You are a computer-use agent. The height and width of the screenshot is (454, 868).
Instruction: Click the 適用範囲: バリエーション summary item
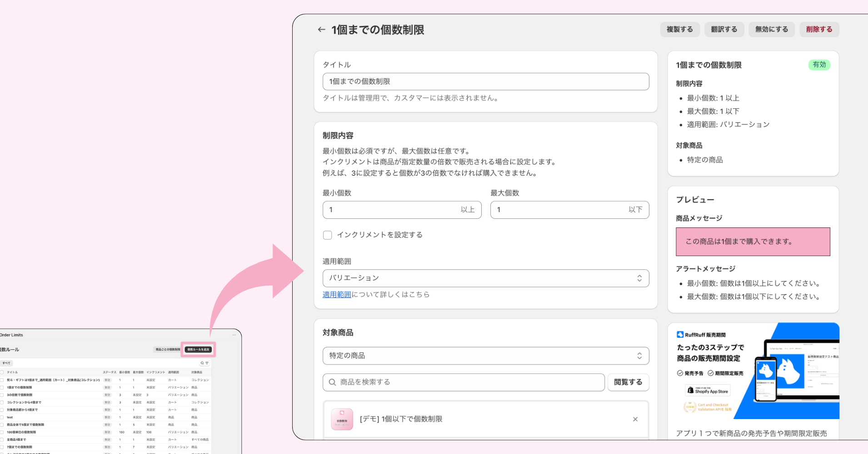click(x=728, y=124)
